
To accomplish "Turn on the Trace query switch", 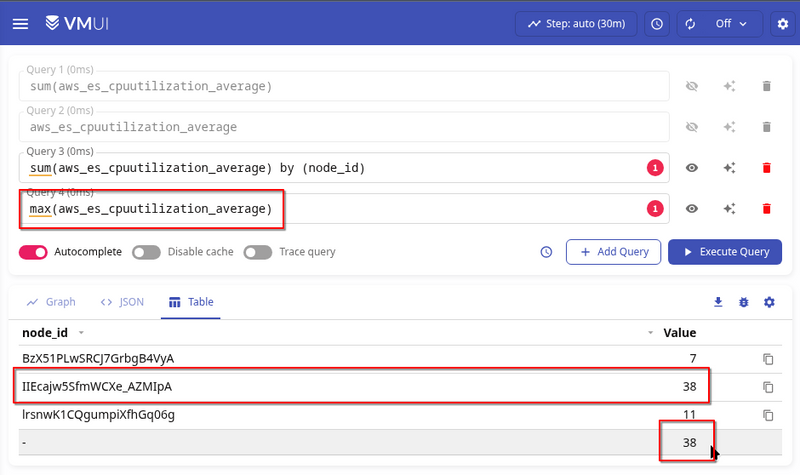I will [258, 252].
